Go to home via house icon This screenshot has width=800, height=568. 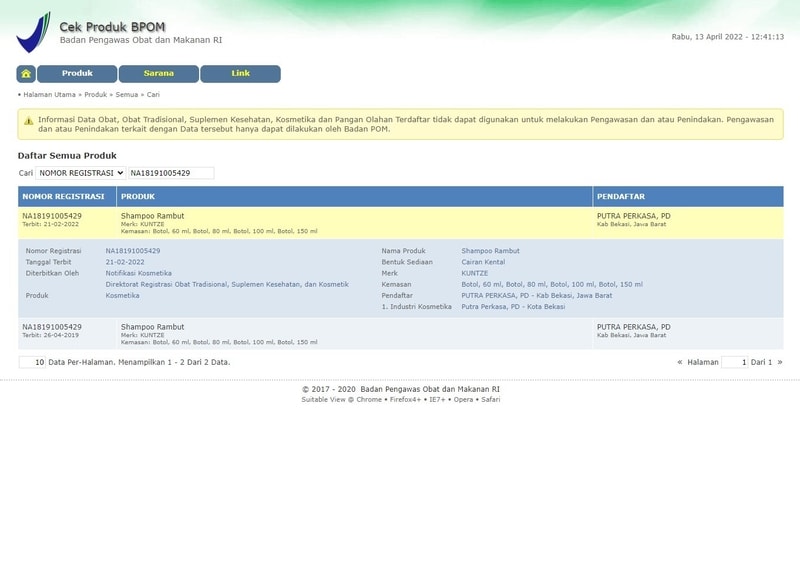pyautogui.click(x=26, y=74)
